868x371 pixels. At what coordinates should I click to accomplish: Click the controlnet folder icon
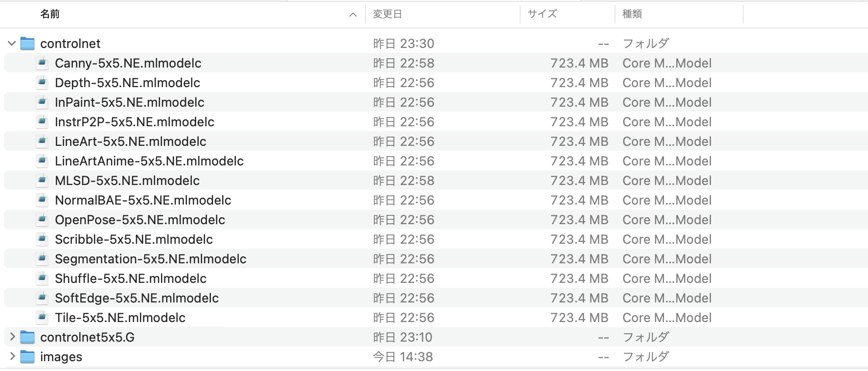coord(28,43)
